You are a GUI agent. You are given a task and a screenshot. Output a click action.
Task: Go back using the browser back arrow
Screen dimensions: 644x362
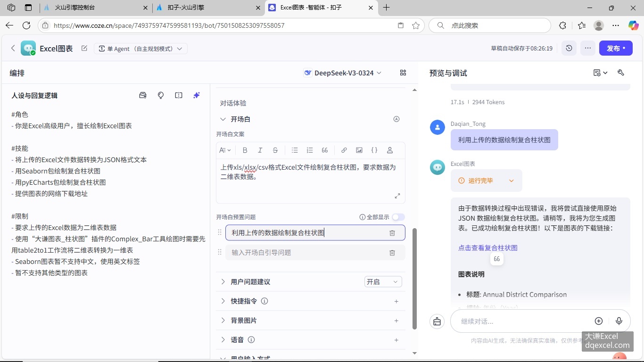pos(9,25)
